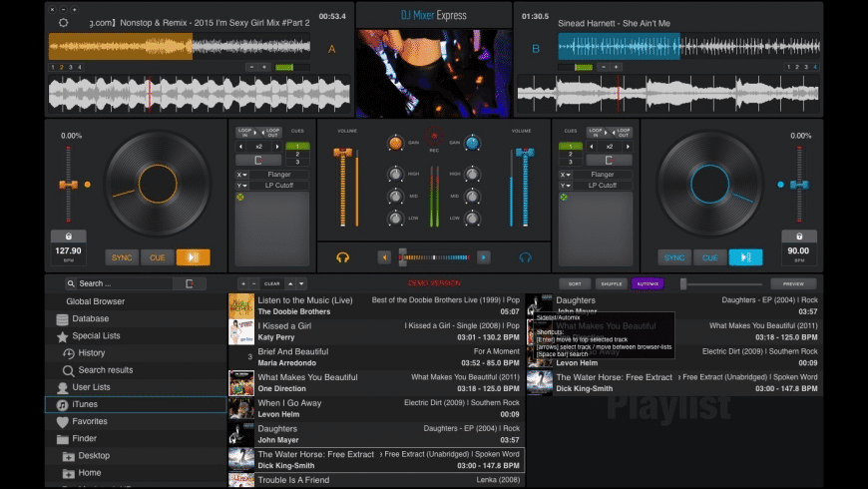868x489 pixels.
Task: Open the X effect dropdown on deck B
Action: pyautogui.click(x=565, y=175)
